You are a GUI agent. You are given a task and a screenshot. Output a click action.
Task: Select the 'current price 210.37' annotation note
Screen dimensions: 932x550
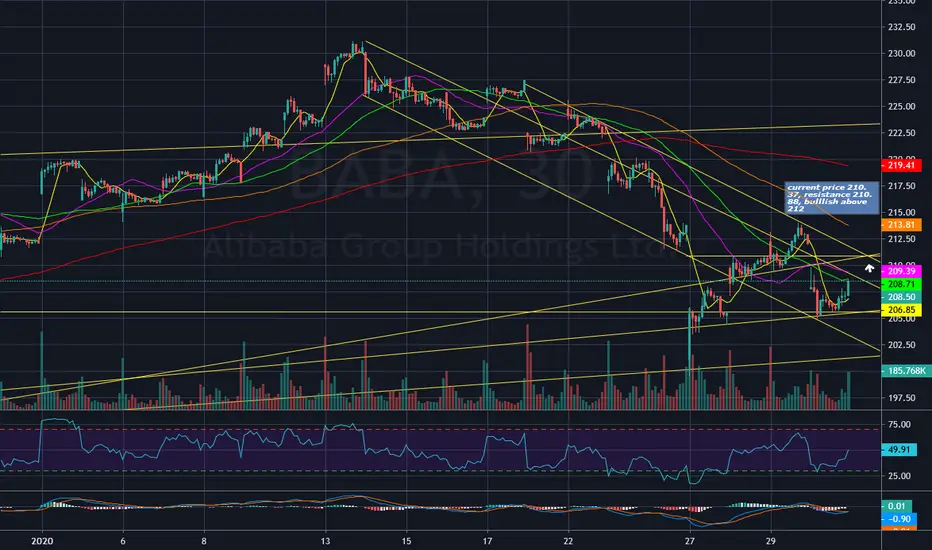[831, 198]
